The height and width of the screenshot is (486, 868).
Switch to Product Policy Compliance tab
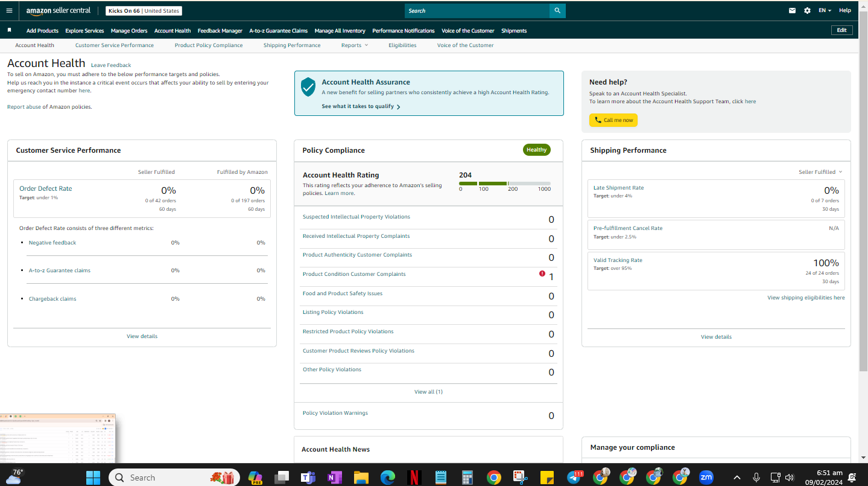209,45
